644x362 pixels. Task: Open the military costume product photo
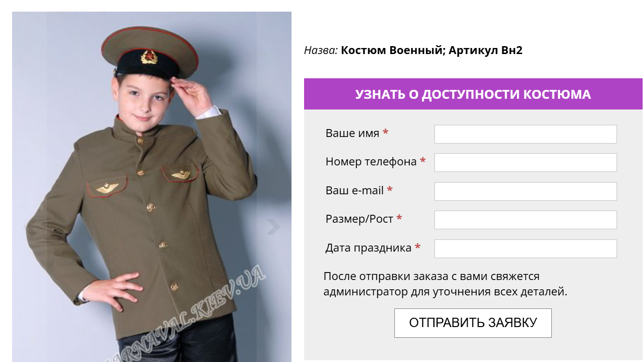click(152, 186)
